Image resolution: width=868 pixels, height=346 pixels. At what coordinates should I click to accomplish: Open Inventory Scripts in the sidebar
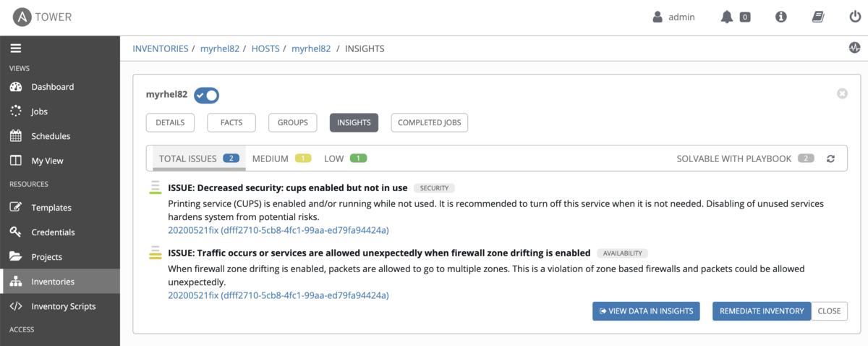(63, 306)
